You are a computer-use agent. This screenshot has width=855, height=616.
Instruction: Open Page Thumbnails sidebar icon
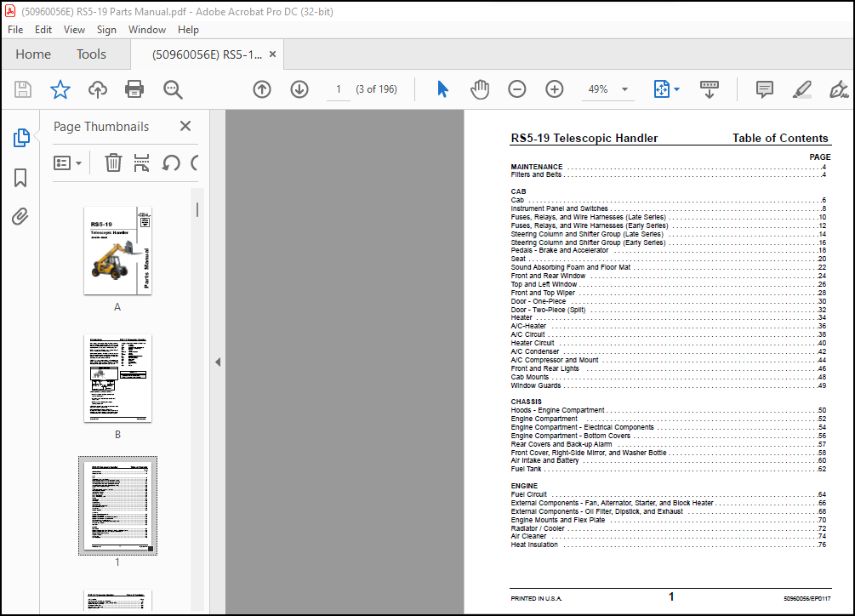click(21, 138)
